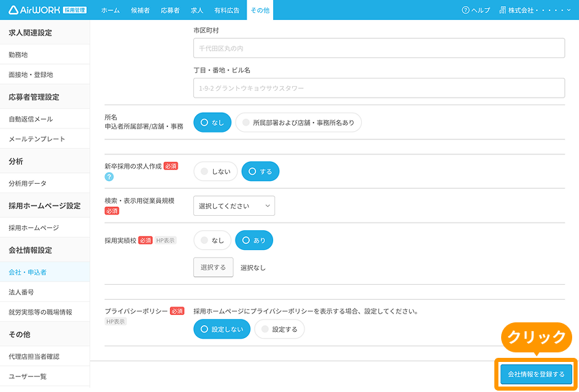Viewport: 579px width, 392px height.
Task: Click the 市区町村 input field
Action: pyautogui.click(x=379, y=48)
